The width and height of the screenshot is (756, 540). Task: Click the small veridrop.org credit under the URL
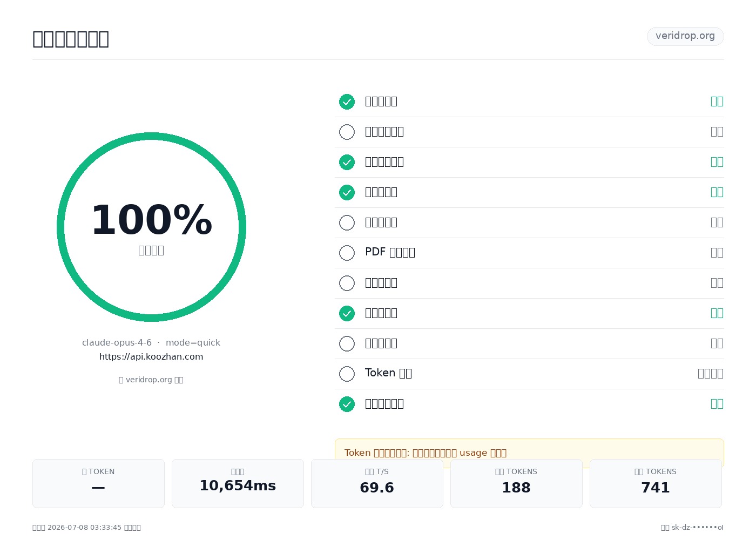tap(151, 380)
